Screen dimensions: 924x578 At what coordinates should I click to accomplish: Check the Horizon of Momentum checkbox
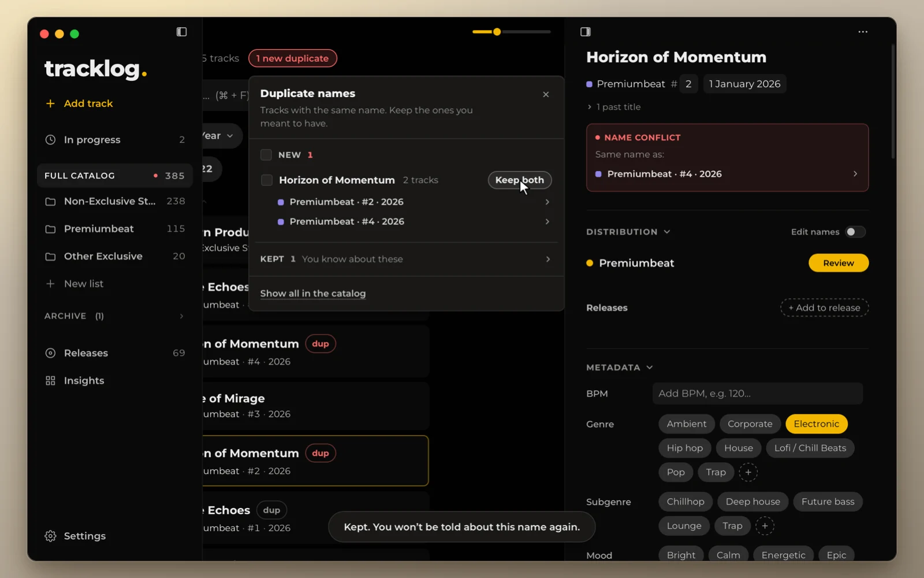(x=266, y=180)
